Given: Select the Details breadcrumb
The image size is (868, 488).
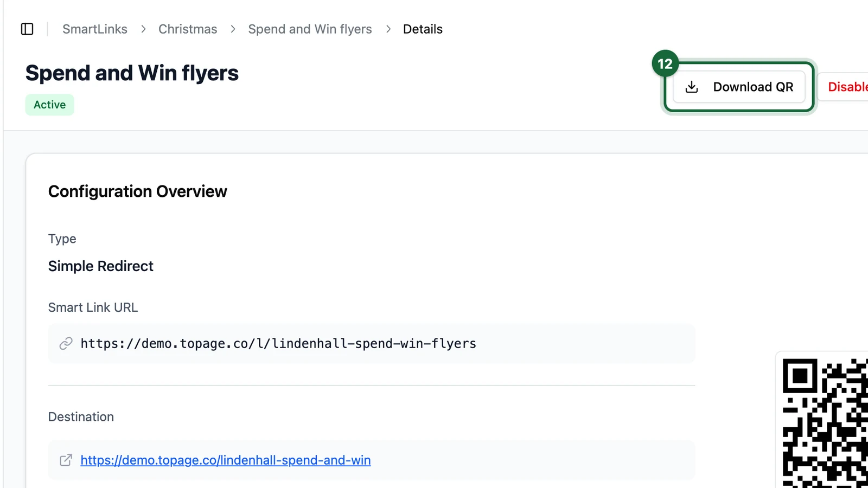Looking at the screenshot, I should click(423, 29).
